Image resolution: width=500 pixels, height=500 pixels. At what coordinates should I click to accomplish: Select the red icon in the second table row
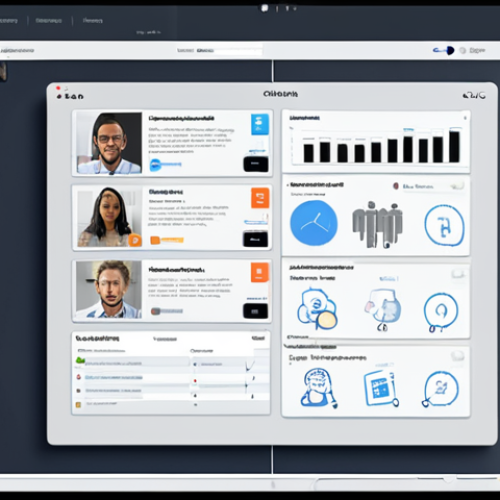79,377
